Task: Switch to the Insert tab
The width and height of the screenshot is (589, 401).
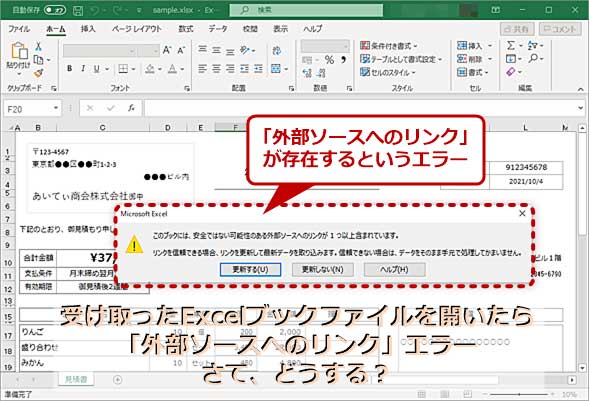Action: (88, 29)
